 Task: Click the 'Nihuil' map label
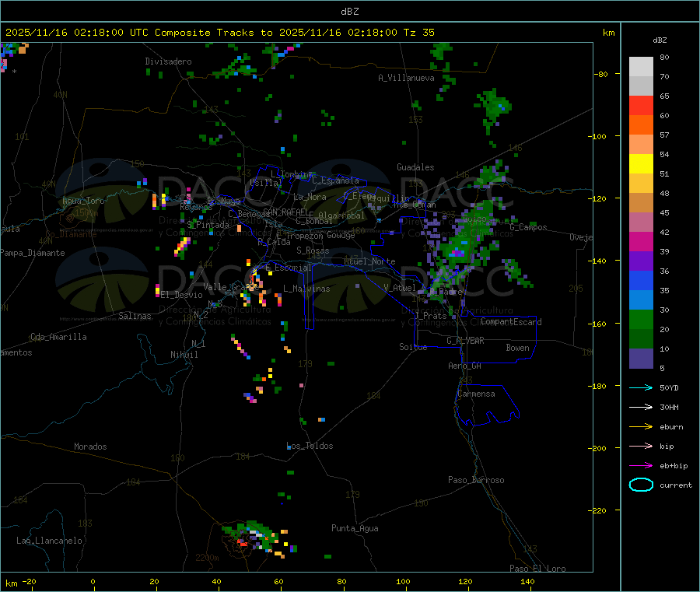pyautogui.click(x=184, y=355)
